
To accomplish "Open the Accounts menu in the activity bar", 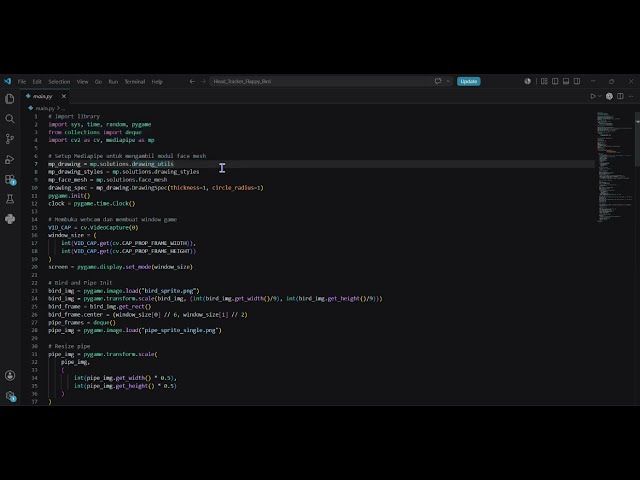I will coord(10,376).
